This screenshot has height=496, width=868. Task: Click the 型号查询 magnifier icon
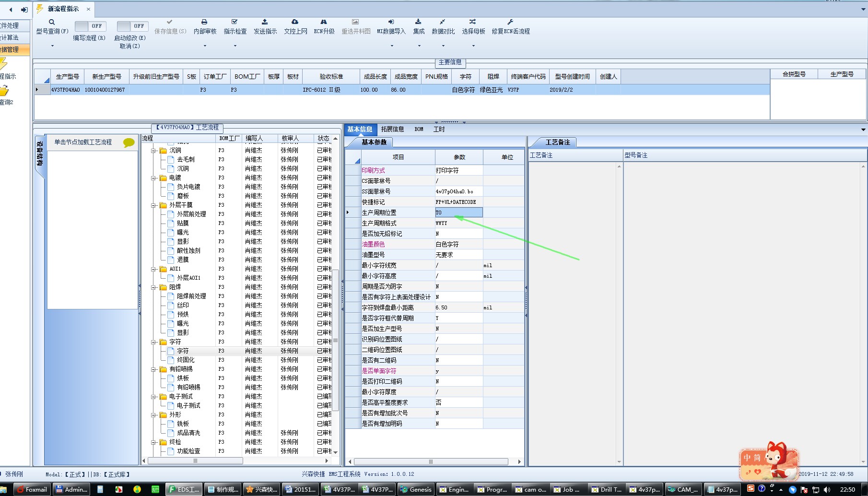point(52,22)
